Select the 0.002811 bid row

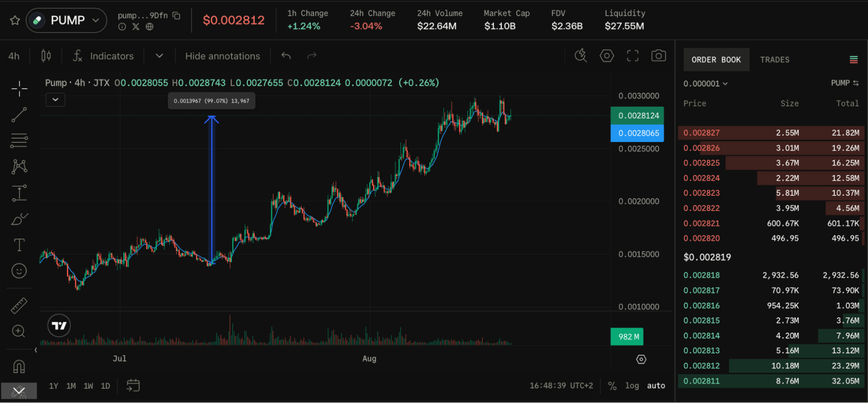[771, 381]
